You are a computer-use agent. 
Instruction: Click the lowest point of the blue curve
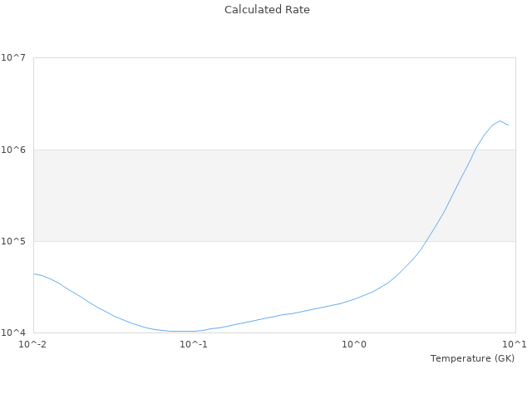[x=183, y=331]
